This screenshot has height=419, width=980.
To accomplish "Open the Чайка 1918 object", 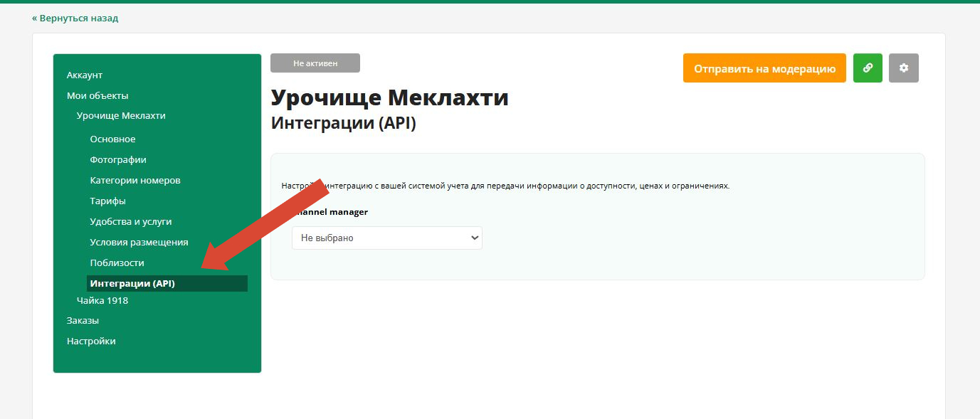I will pos(102,301).
